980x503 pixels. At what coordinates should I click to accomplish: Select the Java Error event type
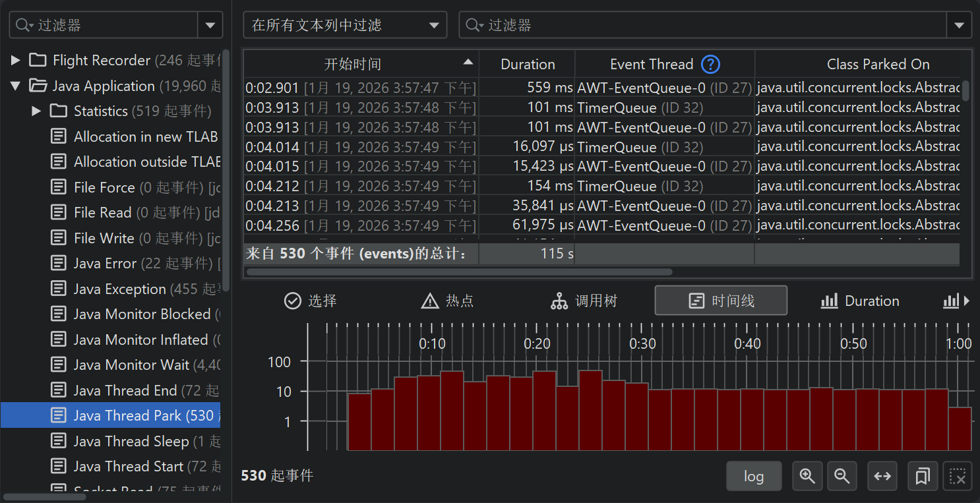135,264
